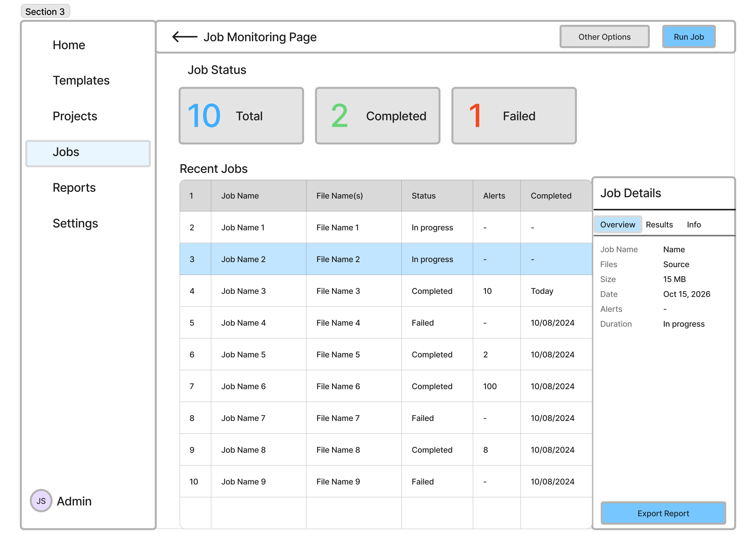
Task: Select the Job Name 6 row
Action: pos(386,386)
